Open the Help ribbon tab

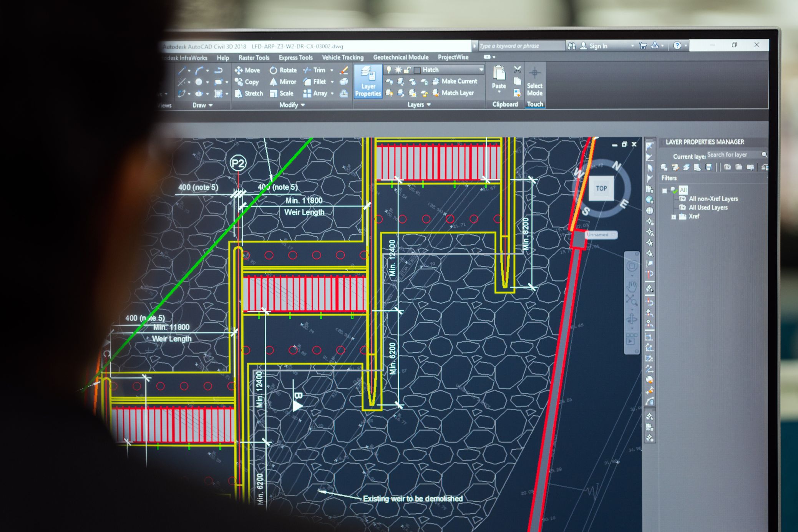(223, 58)
